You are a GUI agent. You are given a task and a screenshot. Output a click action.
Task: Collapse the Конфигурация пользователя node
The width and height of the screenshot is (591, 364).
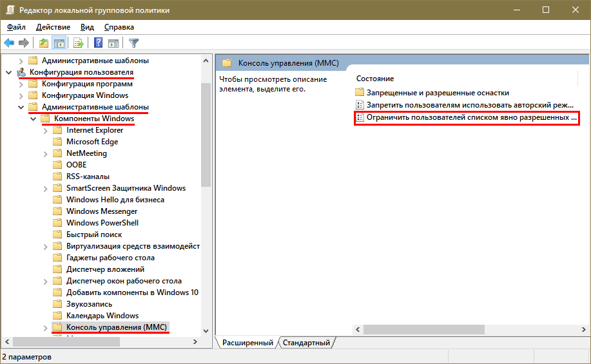coord(8,72)
